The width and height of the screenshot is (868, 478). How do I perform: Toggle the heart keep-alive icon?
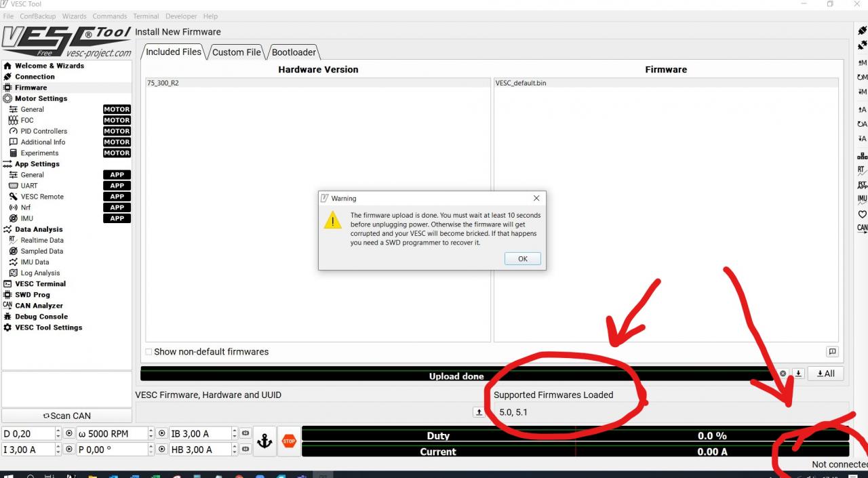[862, 214]
